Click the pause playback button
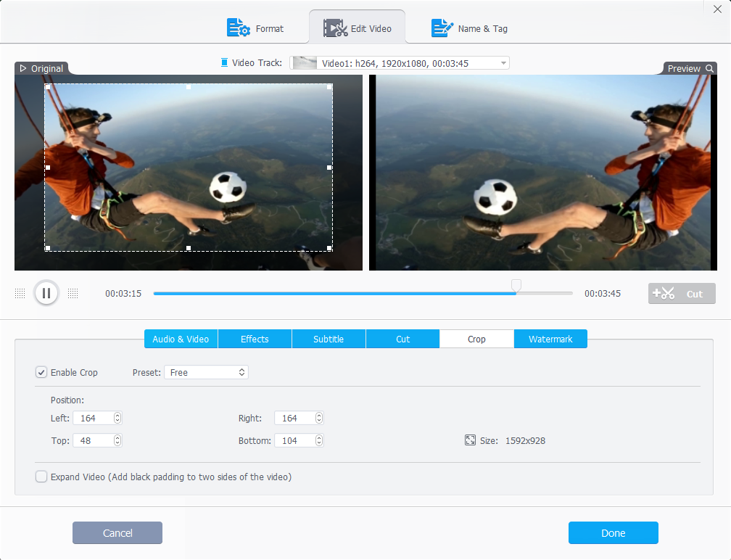The width and height of the screenshot is (731, 560). 46,293
